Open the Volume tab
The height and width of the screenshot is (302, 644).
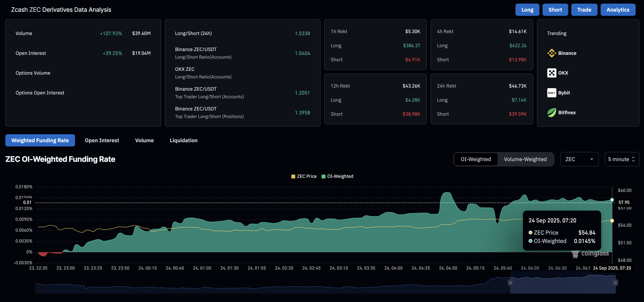pos(144,141)
